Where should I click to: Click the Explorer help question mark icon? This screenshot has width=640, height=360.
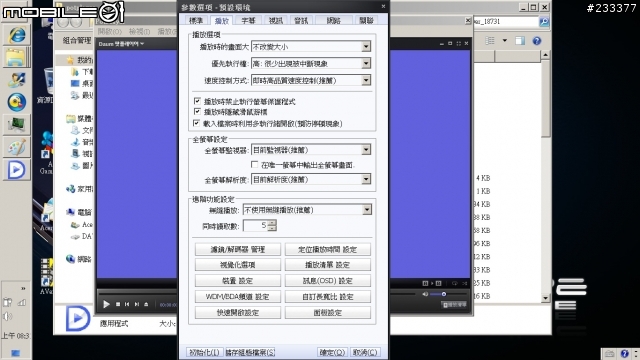click(x=537, y=41)
